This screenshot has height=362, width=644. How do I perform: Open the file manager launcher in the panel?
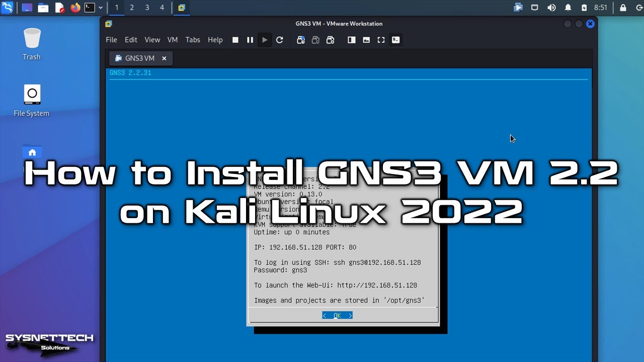click(x=43, y=8)
